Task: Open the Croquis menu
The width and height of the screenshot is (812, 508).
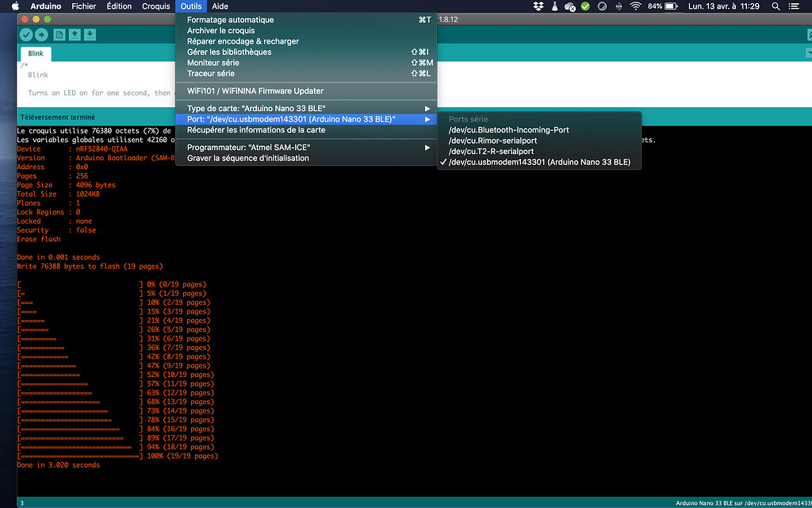Action: 155,6
